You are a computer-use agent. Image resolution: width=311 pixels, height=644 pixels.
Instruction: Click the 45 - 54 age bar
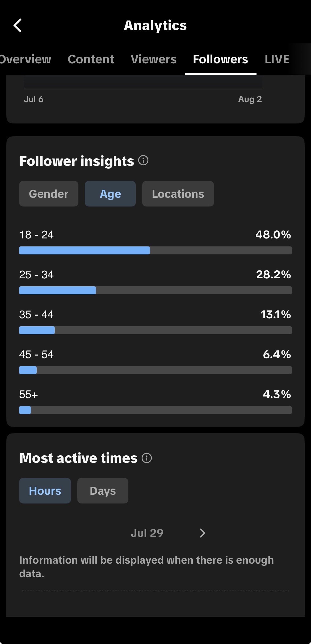pos(155,370)
